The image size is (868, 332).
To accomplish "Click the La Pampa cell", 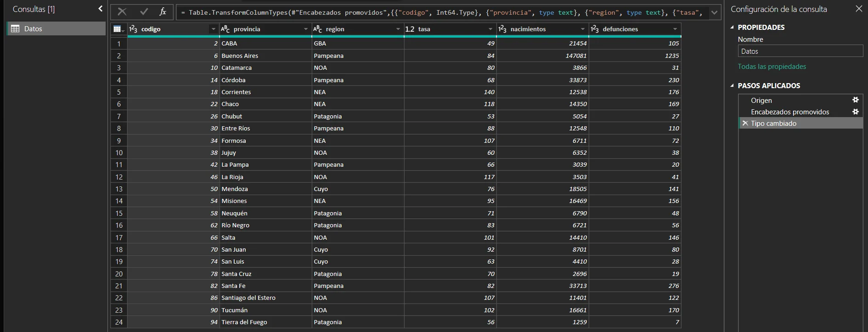I will point(266,164).
